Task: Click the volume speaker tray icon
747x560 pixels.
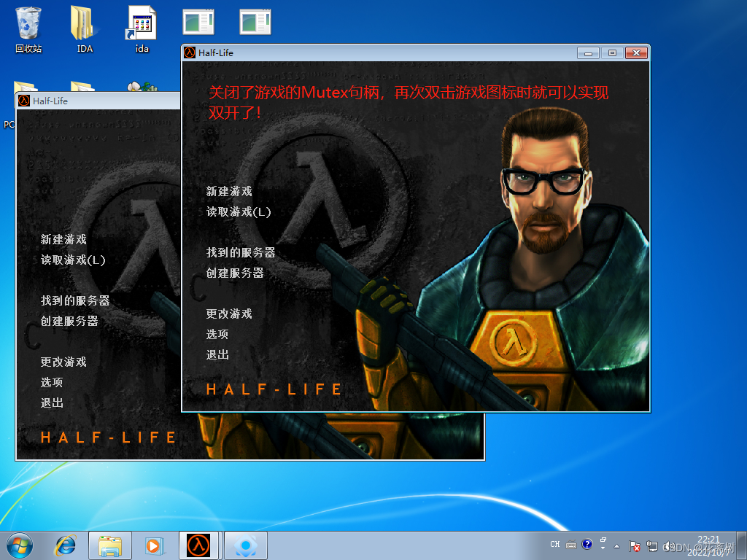Action: [x=668, y=546]
